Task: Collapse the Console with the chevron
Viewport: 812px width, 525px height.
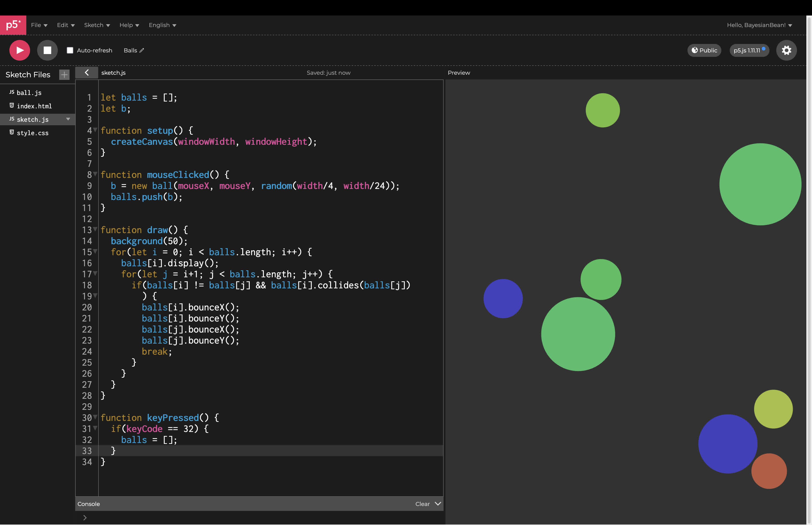Action: tap(438, 504)
